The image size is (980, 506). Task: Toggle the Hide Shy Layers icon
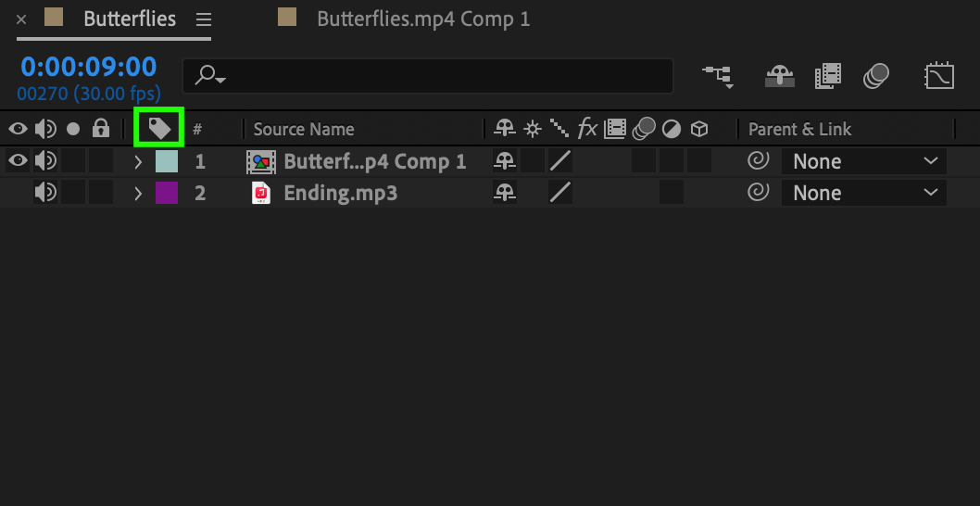[x=780, y=76]
